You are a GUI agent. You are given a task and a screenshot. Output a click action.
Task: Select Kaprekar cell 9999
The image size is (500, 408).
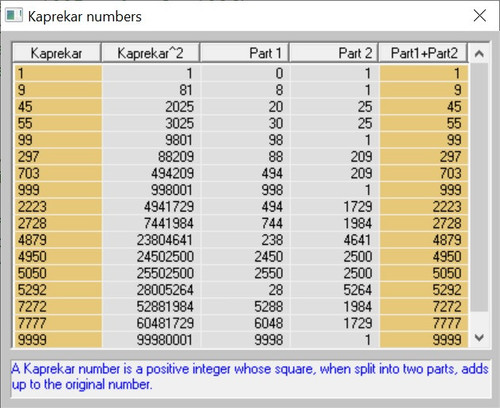click(x=58, y=340)
